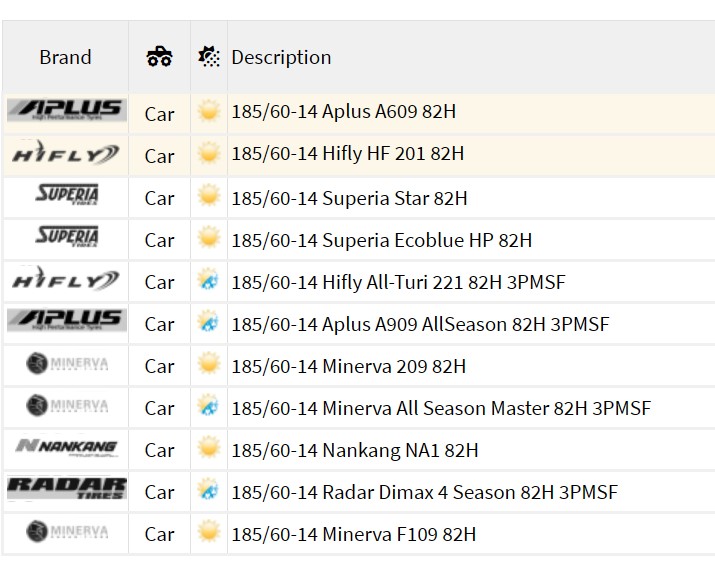Select '185/60-14 Minerva All Season Master 82H 3PMSF'
Screen dimensions: 715x574
coord(441,408)
